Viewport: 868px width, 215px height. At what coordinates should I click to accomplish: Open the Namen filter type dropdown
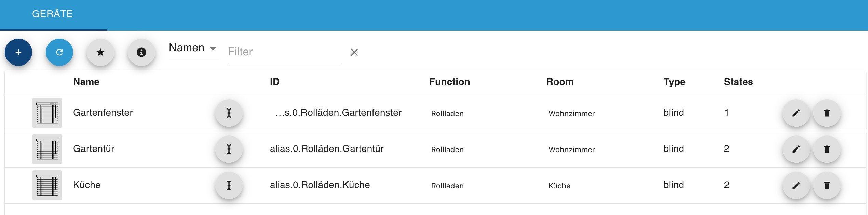point(194,48)
